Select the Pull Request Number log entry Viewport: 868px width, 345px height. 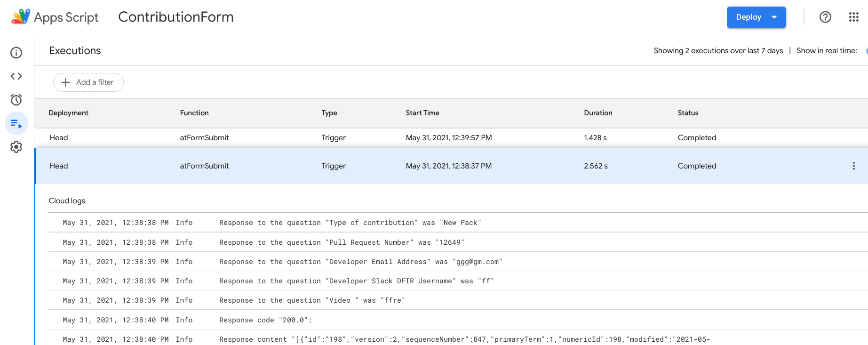(341, 242)
